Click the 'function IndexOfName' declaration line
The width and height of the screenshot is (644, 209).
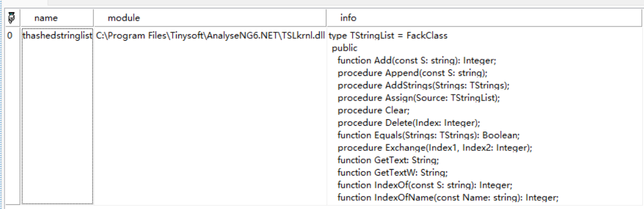pyautogui.click(x=448, y=198)
